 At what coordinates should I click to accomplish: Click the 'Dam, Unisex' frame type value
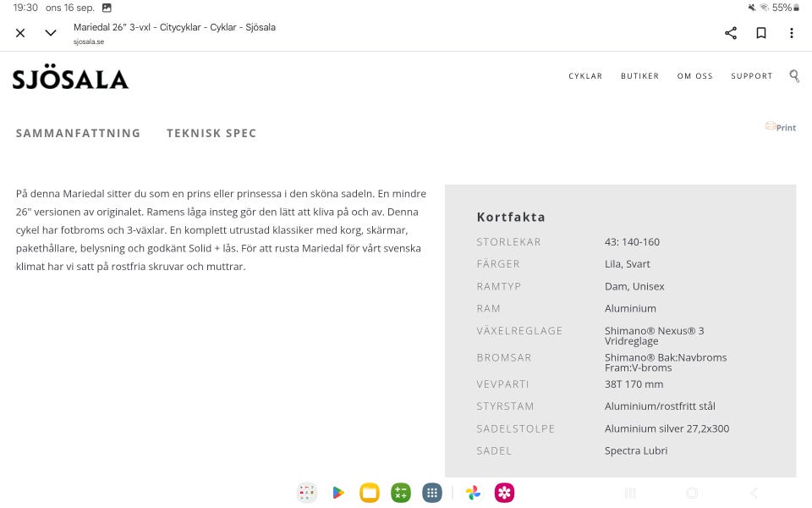pyautogui.click(x=634, y=287)
